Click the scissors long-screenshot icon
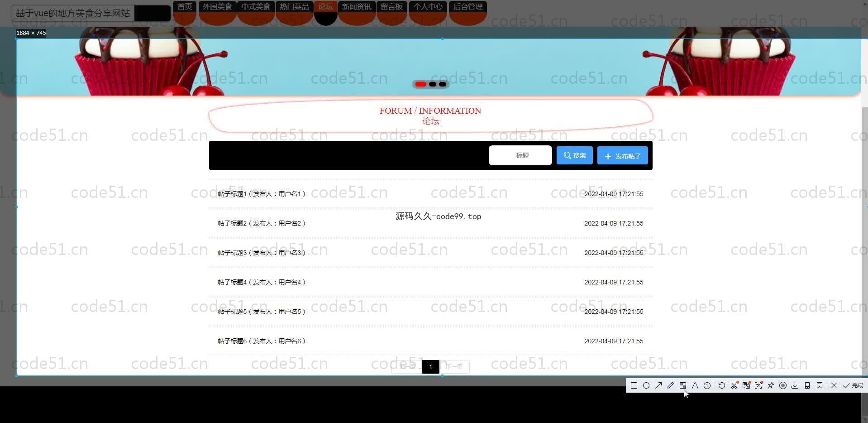The width and height of the screenshot is (868, 423). point(734,385)
